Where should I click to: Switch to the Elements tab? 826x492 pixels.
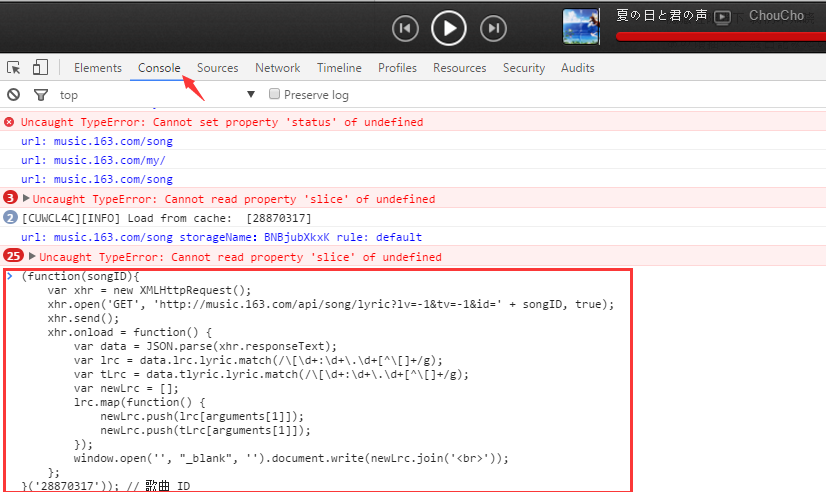[98, 68]
